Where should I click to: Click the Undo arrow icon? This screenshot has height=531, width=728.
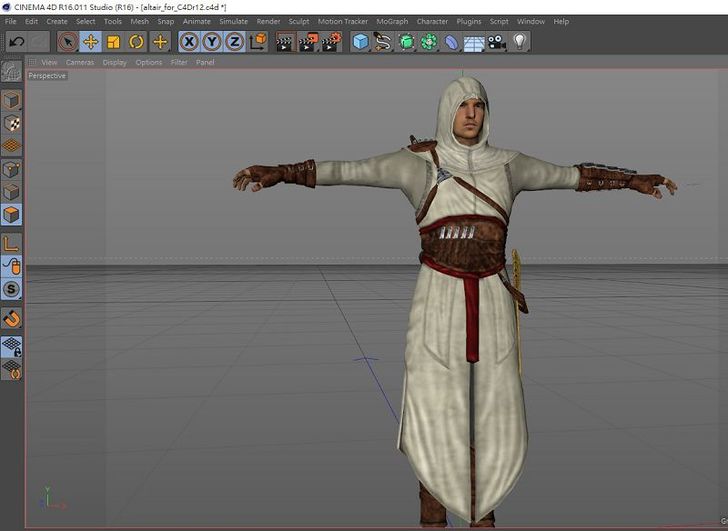17,42
